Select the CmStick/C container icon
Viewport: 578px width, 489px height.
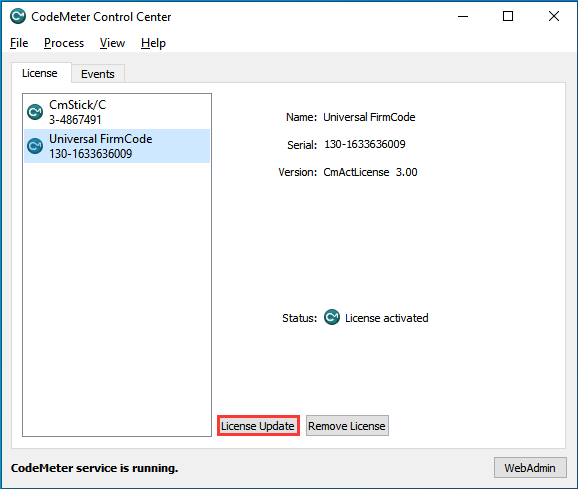pos(35,112)
